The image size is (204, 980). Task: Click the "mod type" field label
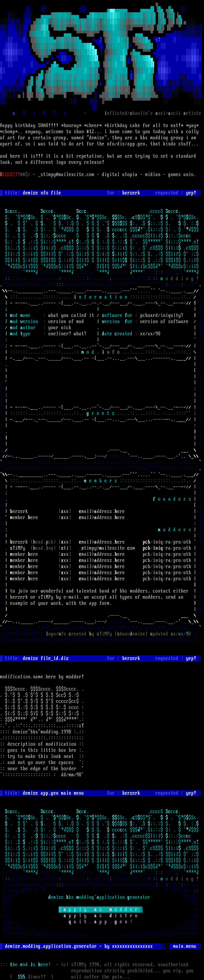pos(20,333)
